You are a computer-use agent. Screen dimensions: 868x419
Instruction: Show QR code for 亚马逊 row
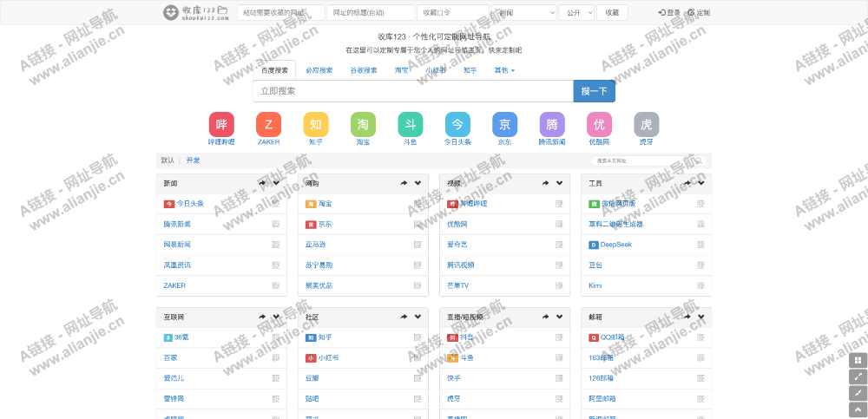[418, 245]
